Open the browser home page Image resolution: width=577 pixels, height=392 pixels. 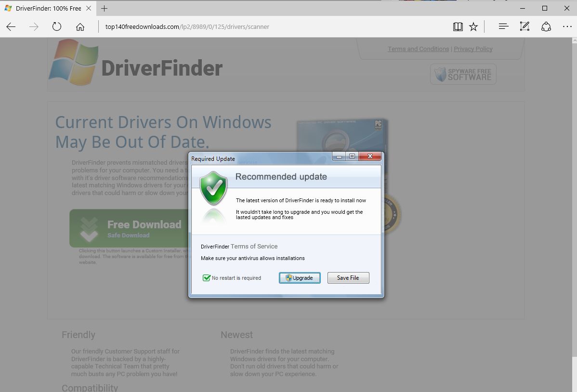pos(80,26)
